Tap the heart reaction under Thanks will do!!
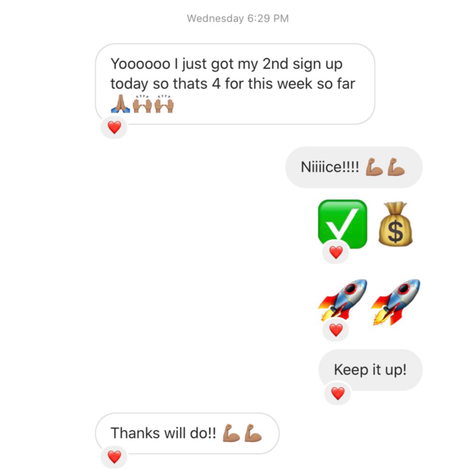 click(114, 457)
